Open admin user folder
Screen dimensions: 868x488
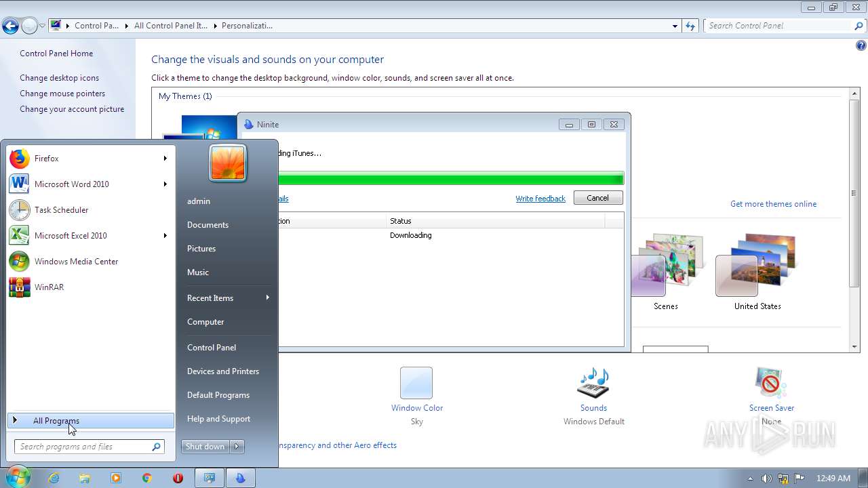tap(199, 201)
